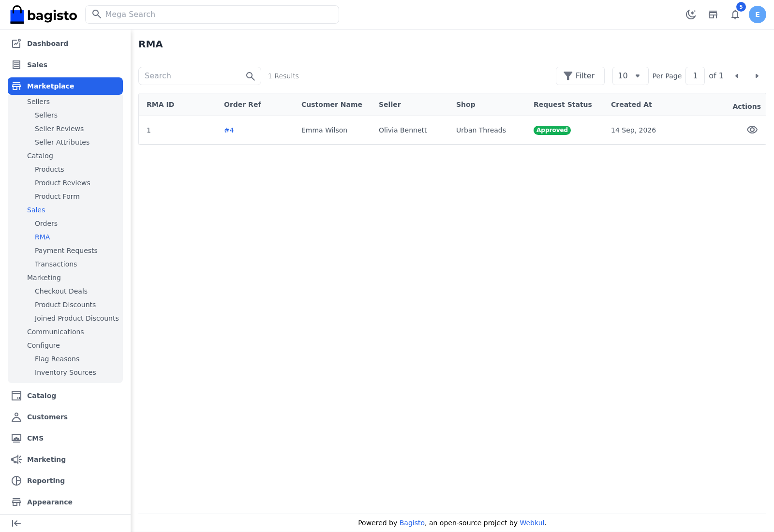Click the Approved status badge
774x532 pixels.
(552, 130)
